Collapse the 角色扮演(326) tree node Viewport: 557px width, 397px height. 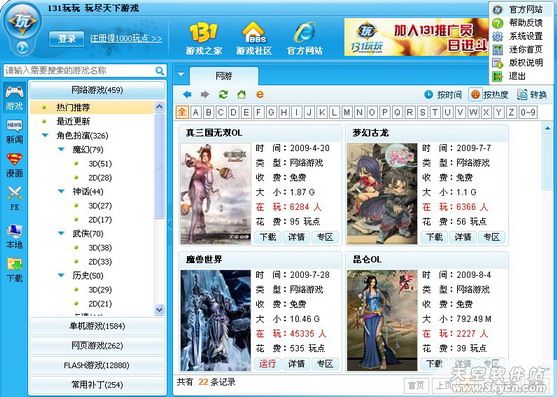(x=45, y=135)
